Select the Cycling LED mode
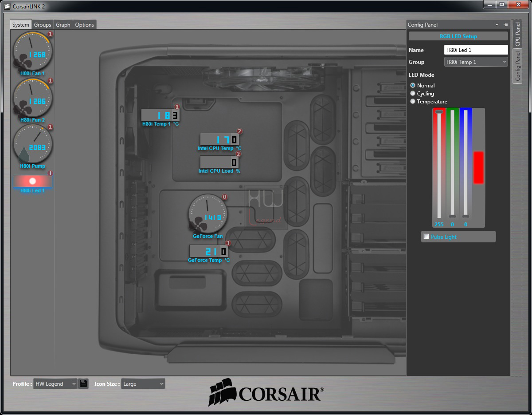The image size is (532, 415). click(413, 93)
